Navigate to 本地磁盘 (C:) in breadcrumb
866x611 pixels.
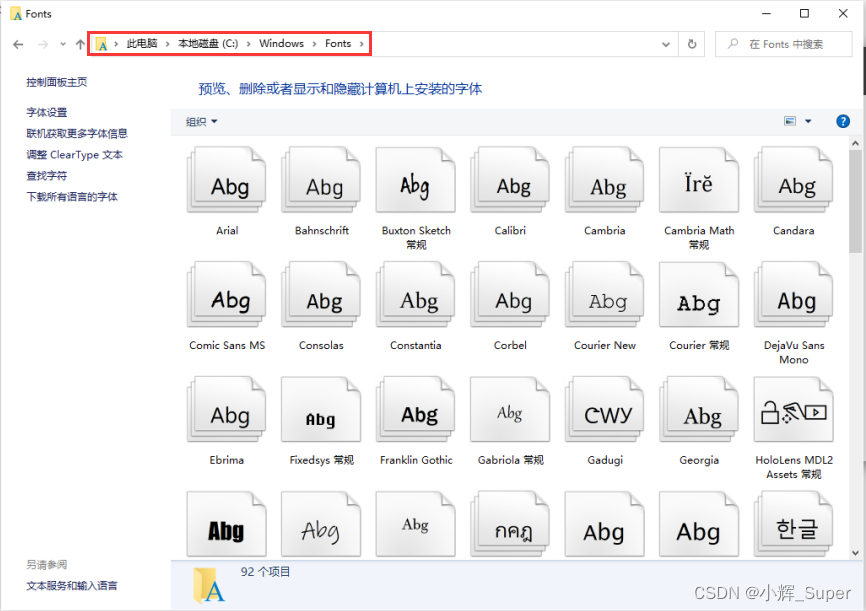208,44
